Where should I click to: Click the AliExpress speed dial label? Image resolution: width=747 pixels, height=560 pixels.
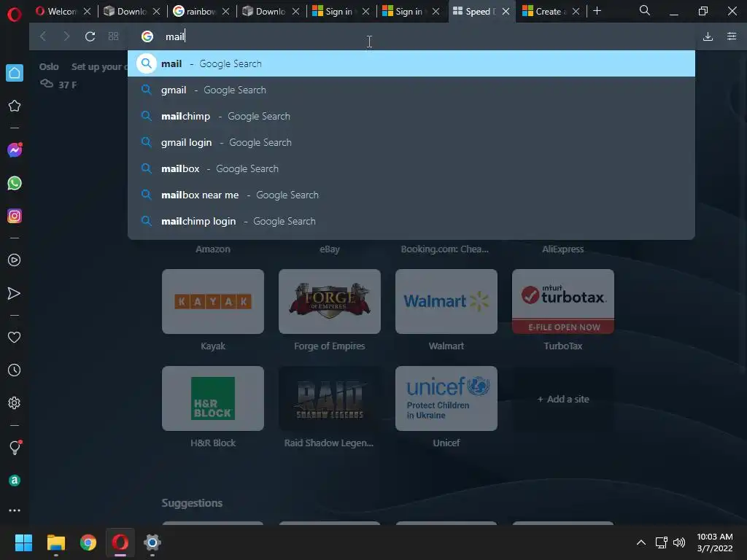[x=562, y=249]
